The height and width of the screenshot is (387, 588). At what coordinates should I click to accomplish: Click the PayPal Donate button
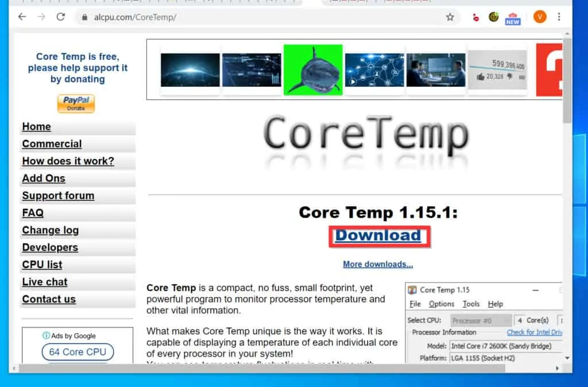click(x=75, y=103)
